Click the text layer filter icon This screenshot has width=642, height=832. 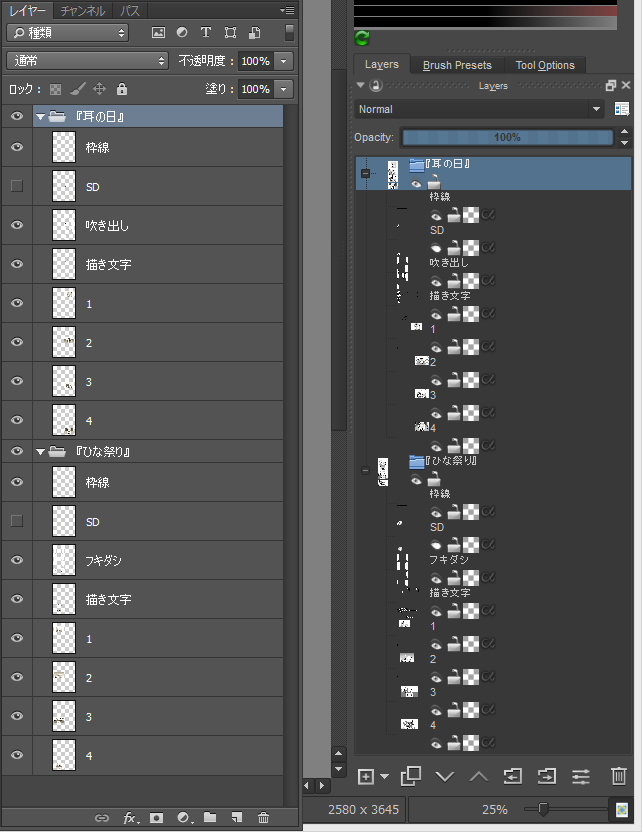(206, 32)
